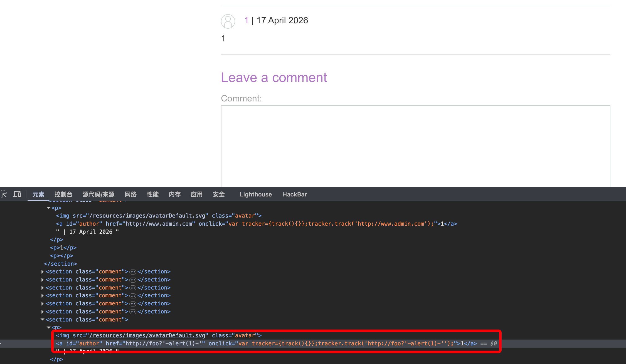
Task: Open the Lighthouse panel tab
Action: (x=256, y=194)
